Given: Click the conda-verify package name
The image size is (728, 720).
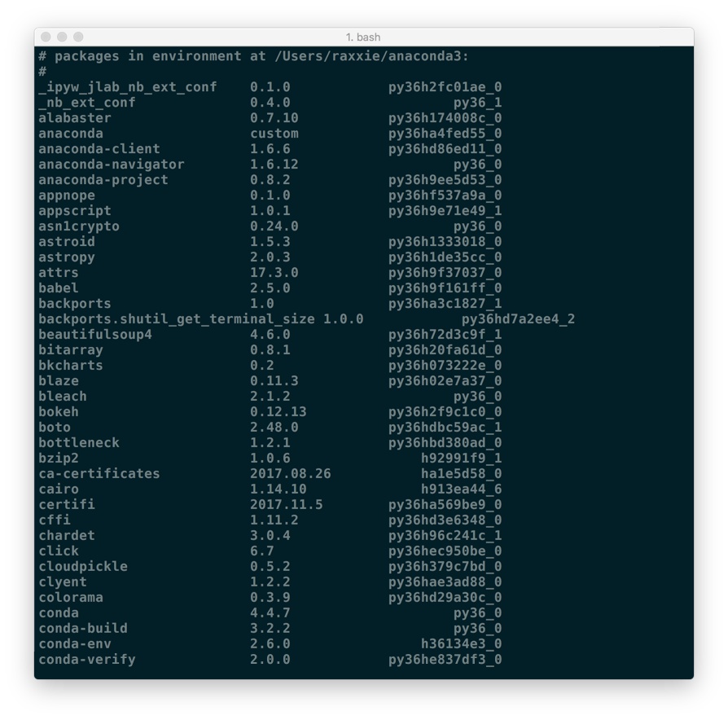Looking at the screenshot, I should pos(87,660).
